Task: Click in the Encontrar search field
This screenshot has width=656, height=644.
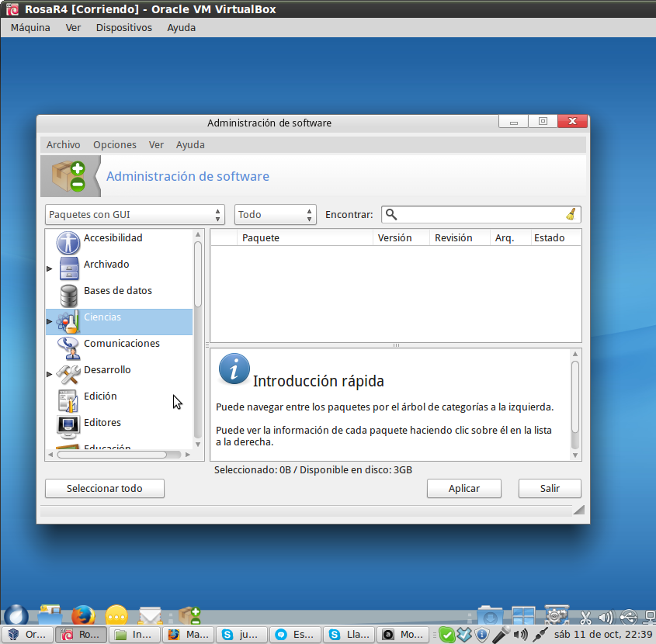Action: click(481, 215)
